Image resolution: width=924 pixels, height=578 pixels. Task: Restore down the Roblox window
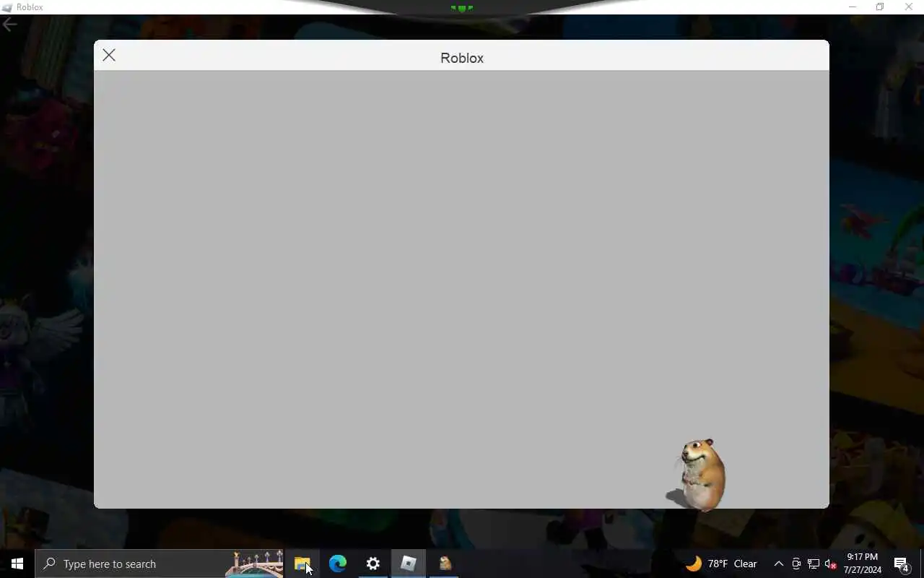tap(880, 7)
